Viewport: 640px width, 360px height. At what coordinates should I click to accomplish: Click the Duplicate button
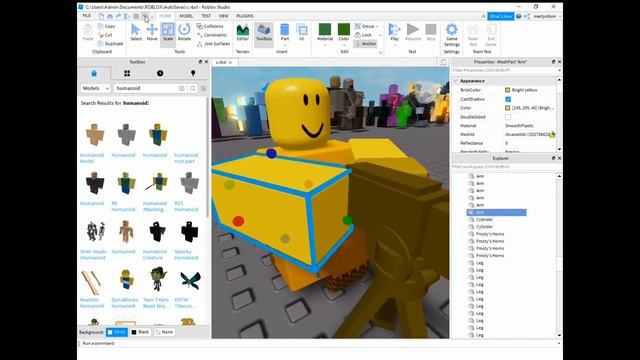tap(111, 44)
